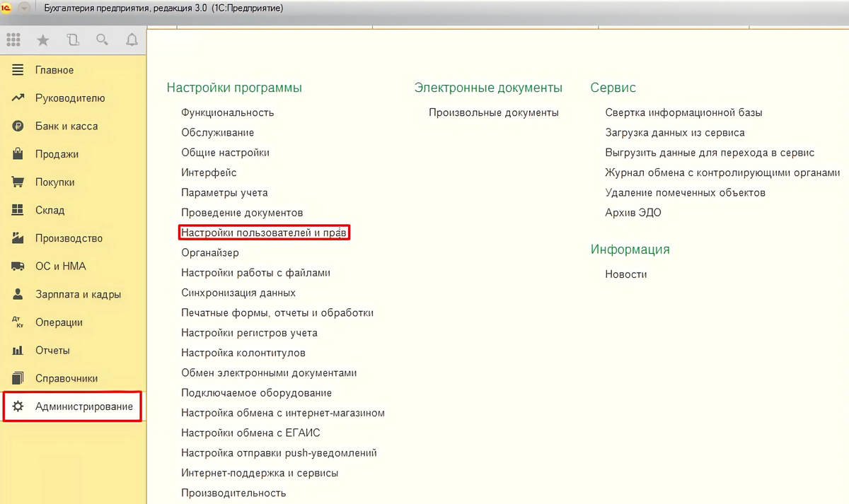The image size is (849, 504).
Task: Open Функциональность settings link
Action: tap(227, 112)
